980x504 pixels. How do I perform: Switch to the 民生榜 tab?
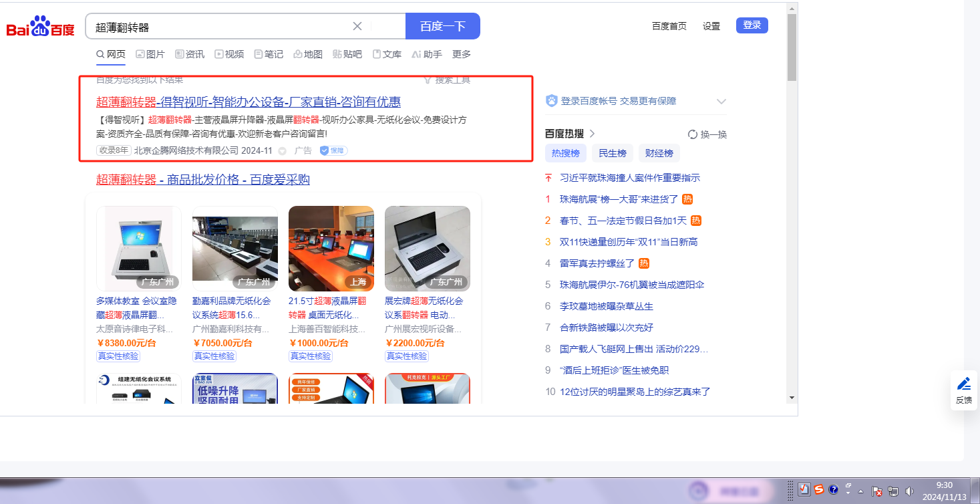[x=613, y=153]
